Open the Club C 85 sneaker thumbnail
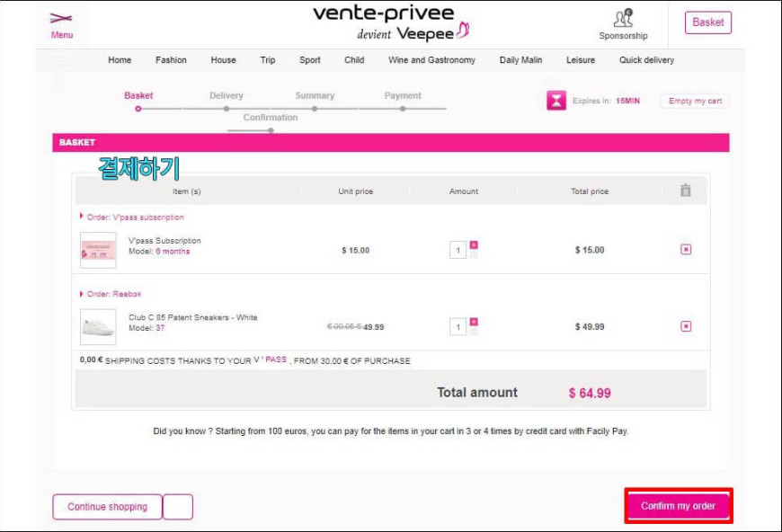Screen dimensions: 782x532 (98, 327)
